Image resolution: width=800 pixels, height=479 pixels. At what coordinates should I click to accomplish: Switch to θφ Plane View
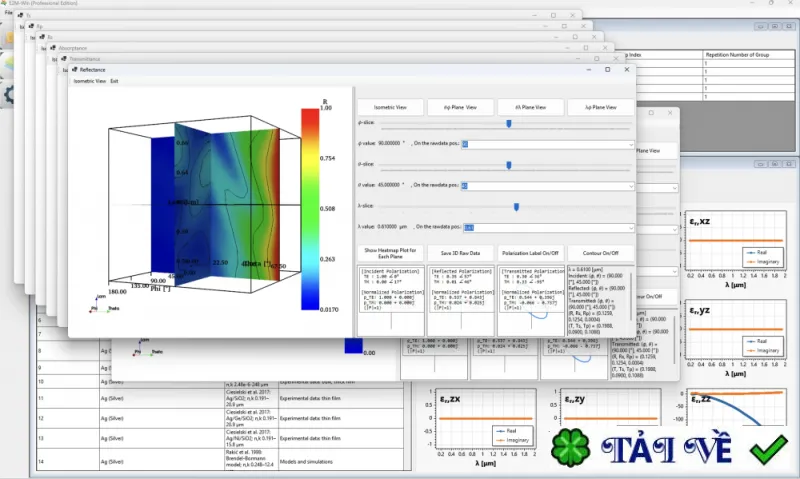460,108
